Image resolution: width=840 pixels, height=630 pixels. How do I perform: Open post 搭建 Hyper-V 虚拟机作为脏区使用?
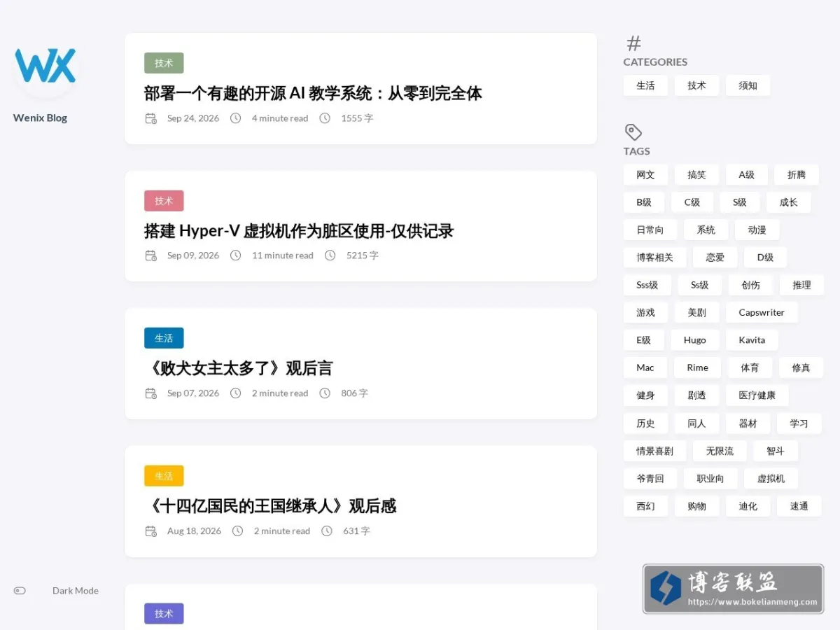pos(299,231)
